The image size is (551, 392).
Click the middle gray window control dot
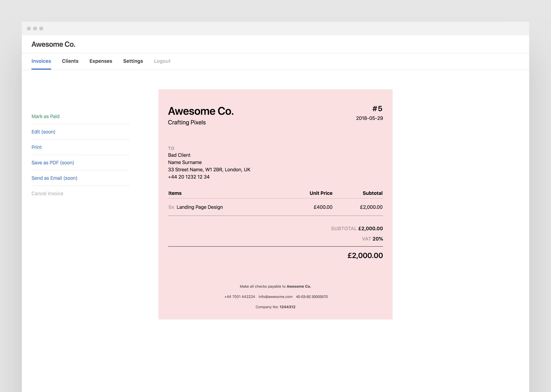35,29
